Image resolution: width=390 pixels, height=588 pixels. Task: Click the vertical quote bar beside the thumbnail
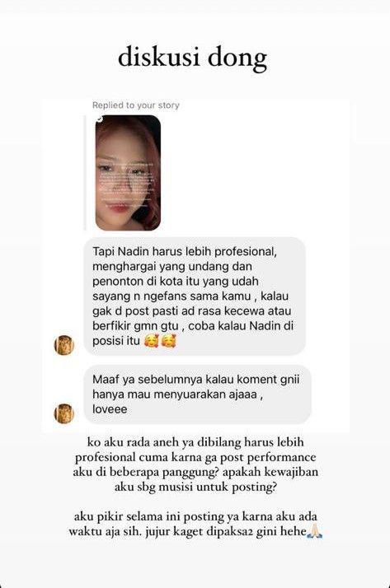[85, 173]
